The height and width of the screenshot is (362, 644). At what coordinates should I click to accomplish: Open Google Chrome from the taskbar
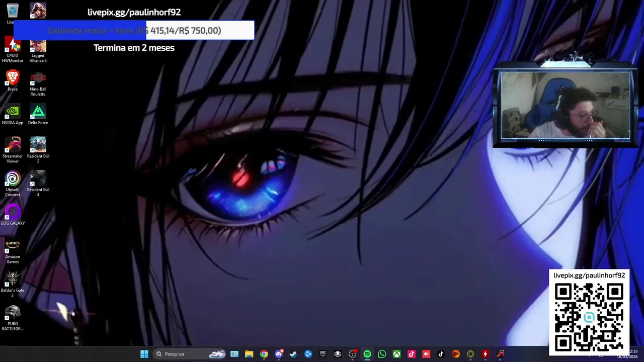click(x=264, y=354)
